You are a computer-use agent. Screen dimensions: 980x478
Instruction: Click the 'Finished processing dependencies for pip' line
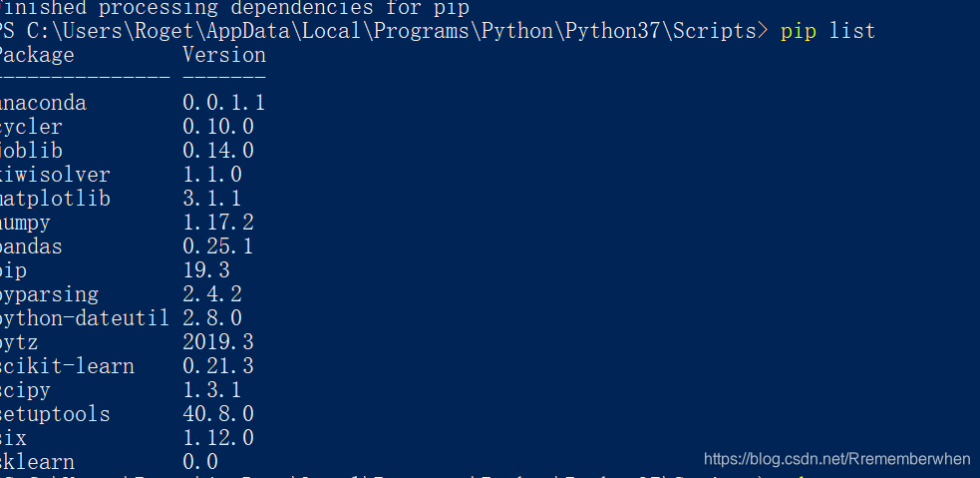point(234,8)
